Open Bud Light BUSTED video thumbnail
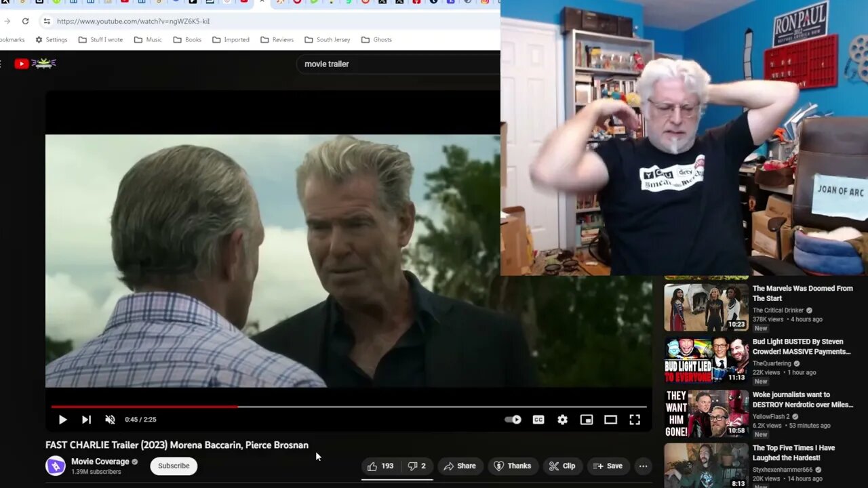This screenshot has height=488, width=868. [x=706, y=360]
